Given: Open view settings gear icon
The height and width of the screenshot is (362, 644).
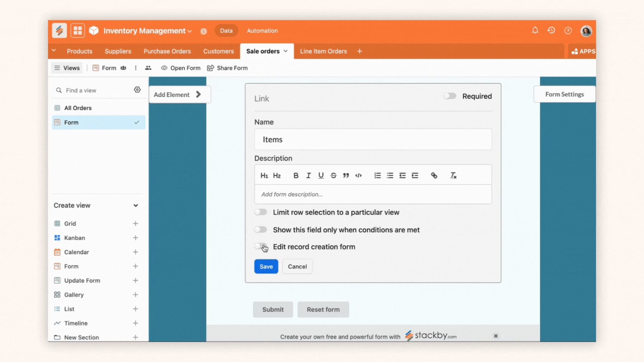Looking at the screenshot, I should tap(137, 90).
